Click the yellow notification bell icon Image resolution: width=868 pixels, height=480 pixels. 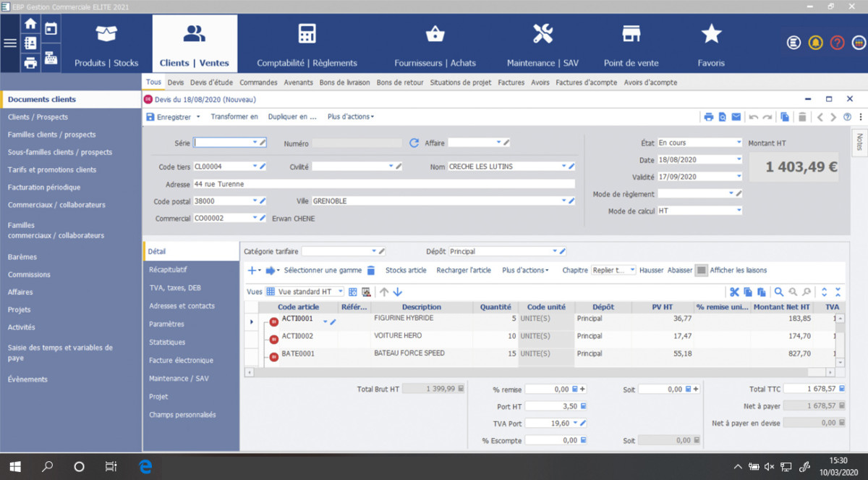[815, 43]
